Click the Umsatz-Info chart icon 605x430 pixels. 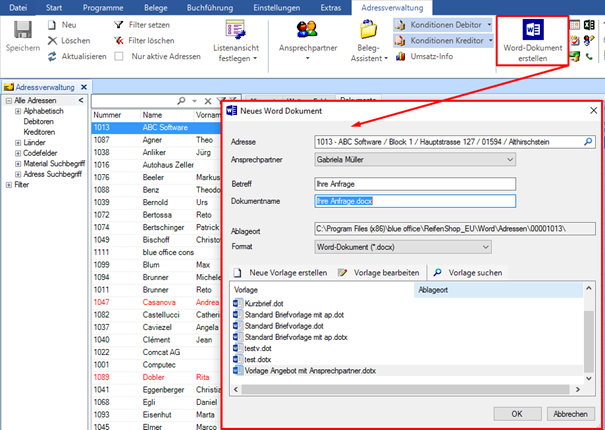pos(400,57)
